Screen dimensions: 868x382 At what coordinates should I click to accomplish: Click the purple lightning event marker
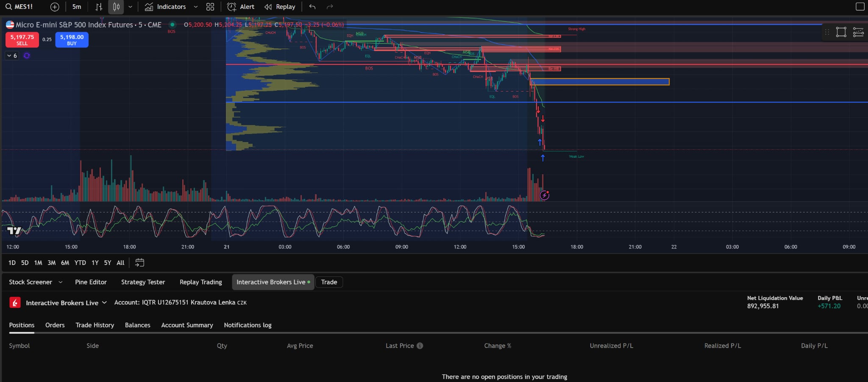tap(545, 195)
